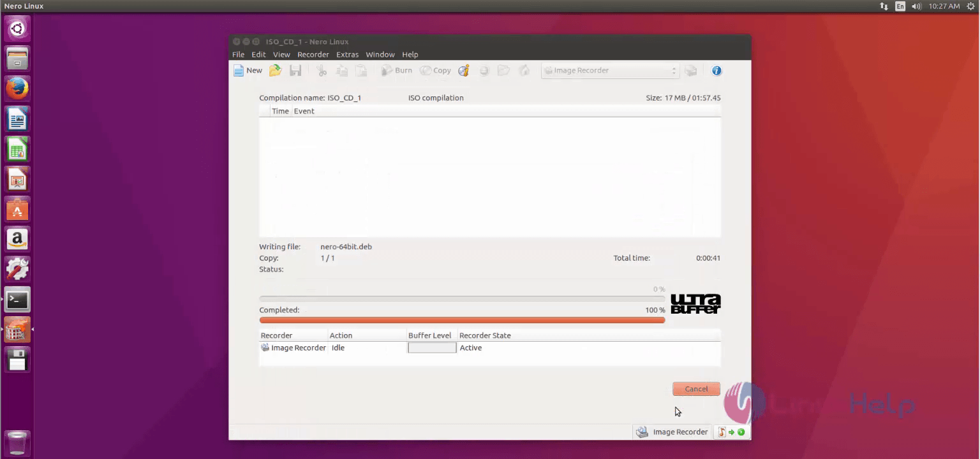Open the Trash from the launcher
This screenshot has height=459, width=980.
point(17,442)
